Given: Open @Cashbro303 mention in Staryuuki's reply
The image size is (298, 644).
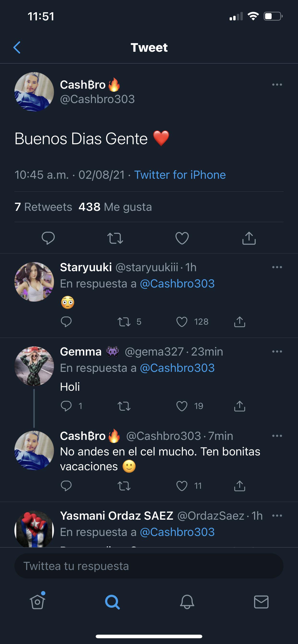Looking at the screenshot, I should (x=177, y=283).
